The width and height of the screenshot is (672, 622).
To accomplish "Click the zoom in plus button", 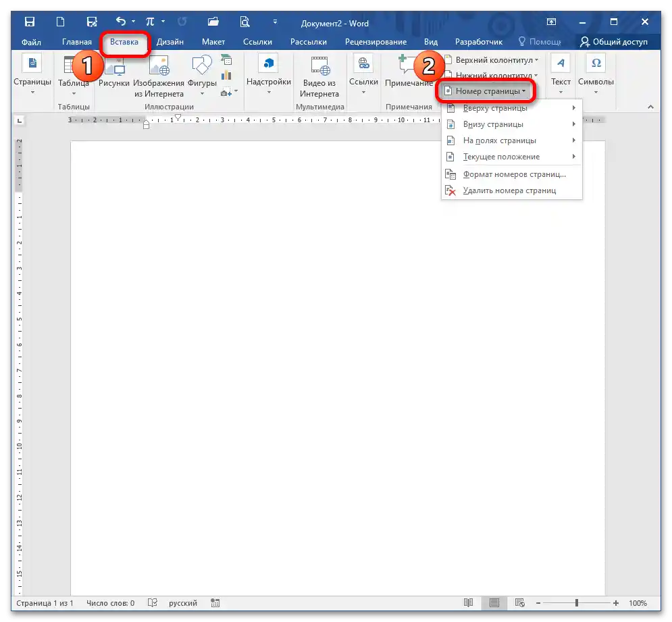I will point(616,603).
